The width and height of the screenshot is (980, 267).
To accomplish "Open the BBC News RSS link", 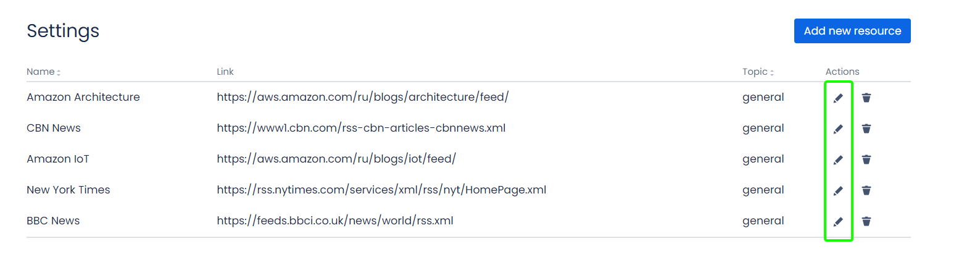I will click(335, 221).
